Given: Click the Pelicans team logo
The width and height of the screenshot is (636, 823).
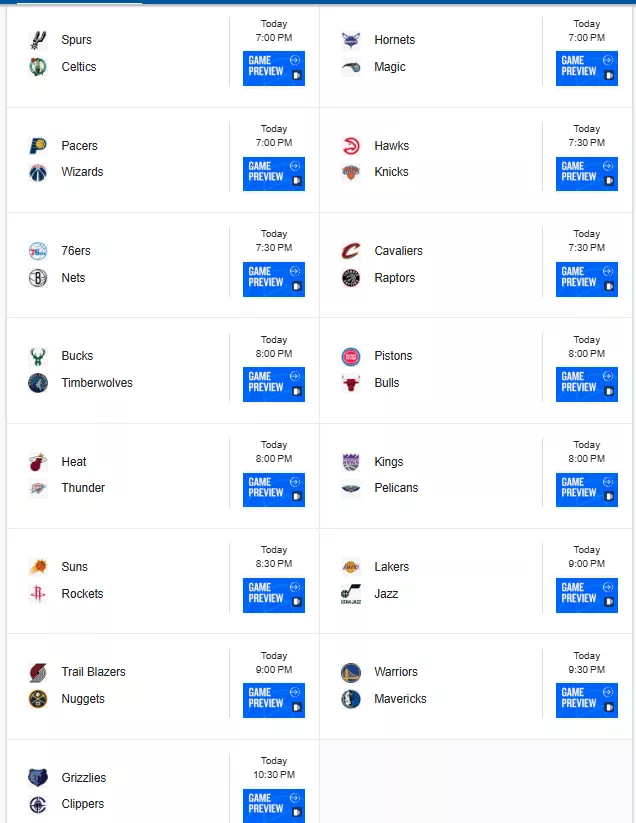Looking at the screenshot, I should [x=351, y=488].
